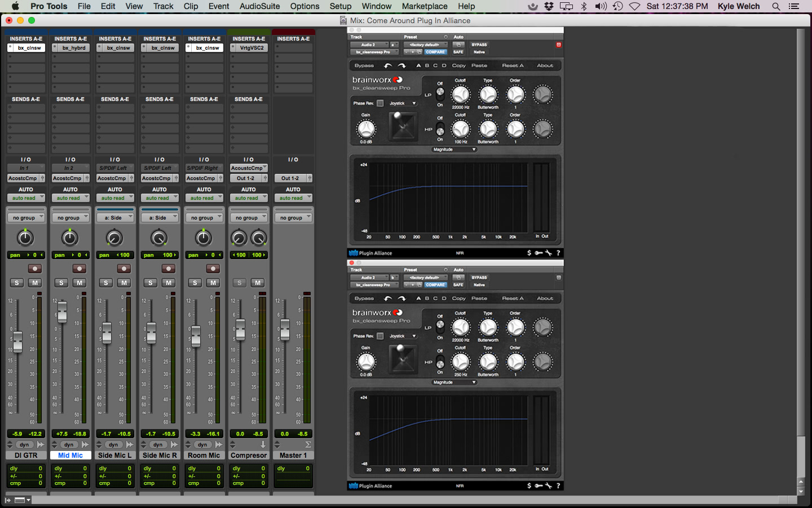Click About in lower plugin toolbar
The height and width of the screenshot is (508, 812).
[545, 298]
